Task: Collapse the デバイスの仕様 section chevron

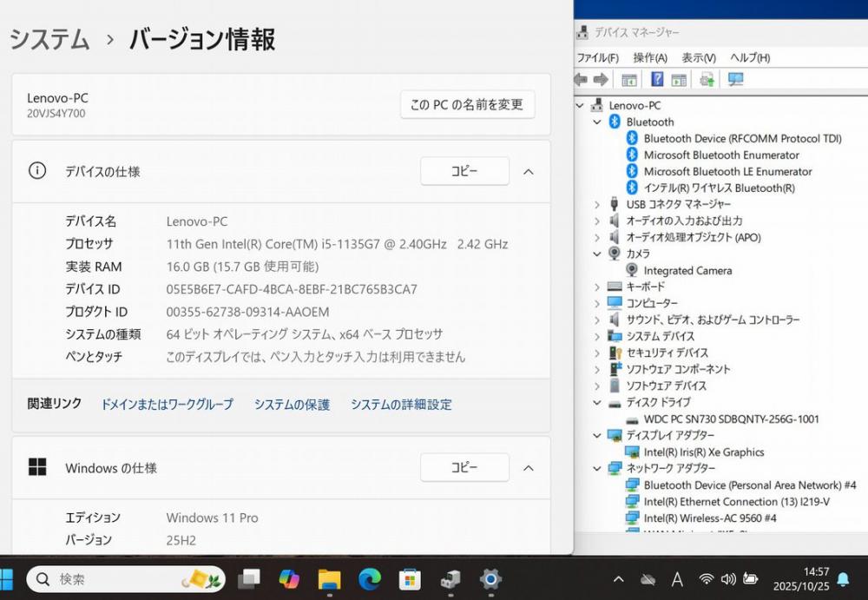Action: point(528,172)
